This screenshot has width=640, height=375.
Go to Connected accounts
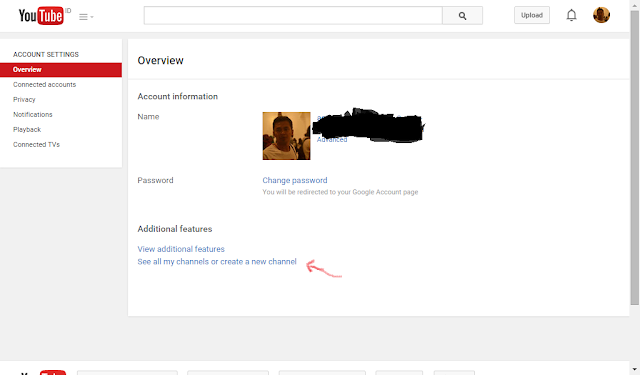pyautogui.click(x=44, y=84)
